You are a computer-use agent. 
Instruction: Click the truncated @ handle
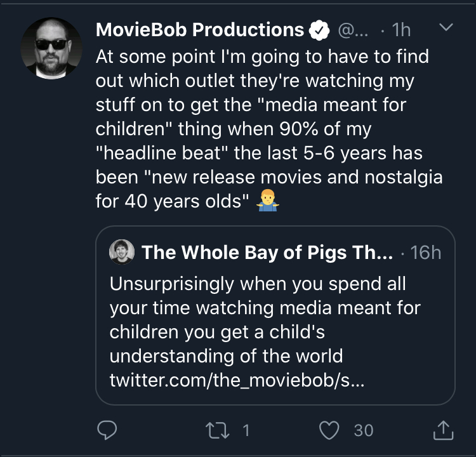pyautogui.click(x=353, y=30)
